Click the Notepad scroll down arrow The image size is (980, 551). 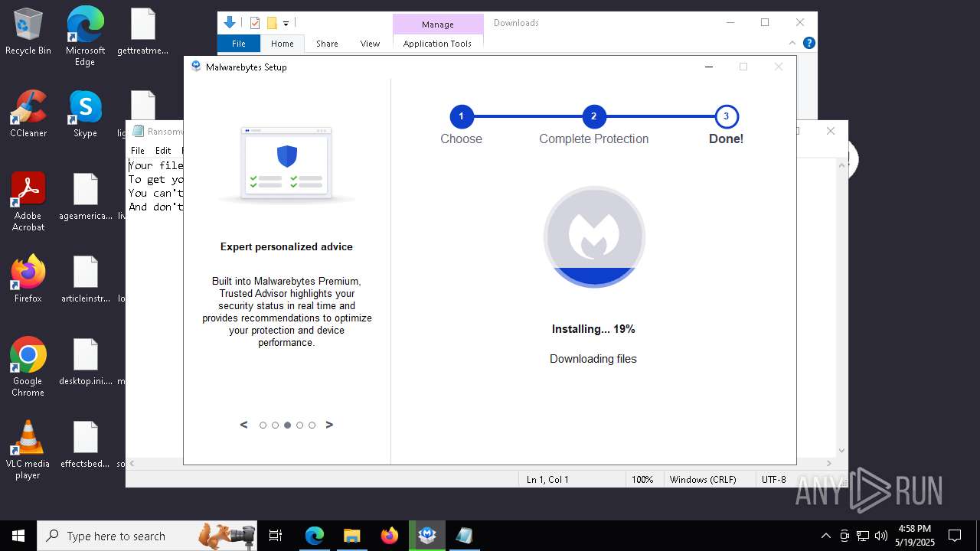(842, 451)
